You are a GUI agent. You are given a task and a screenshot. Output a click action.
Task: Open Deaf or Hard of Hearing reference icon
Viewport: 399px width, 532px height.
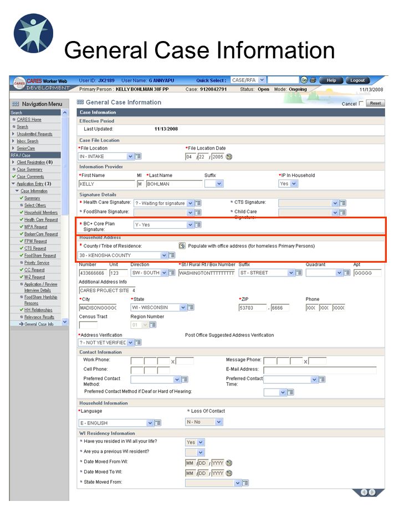[x=291, y=392]
